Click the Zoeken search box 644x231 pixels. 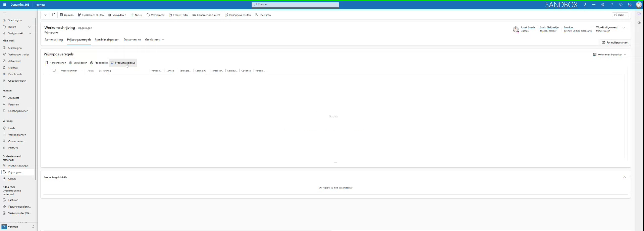(296, 5)
